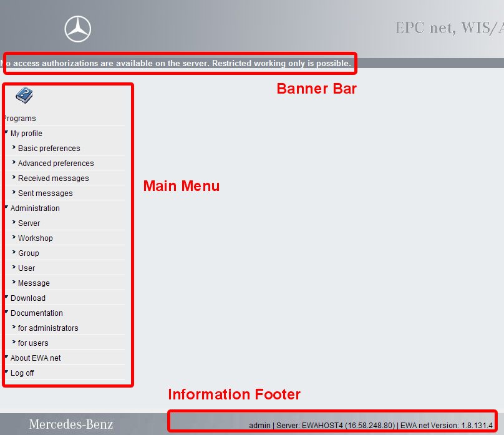504x435 pixels.
Task: Open the Server administration page
Action: pyautogui.click(x=29, y=223)
